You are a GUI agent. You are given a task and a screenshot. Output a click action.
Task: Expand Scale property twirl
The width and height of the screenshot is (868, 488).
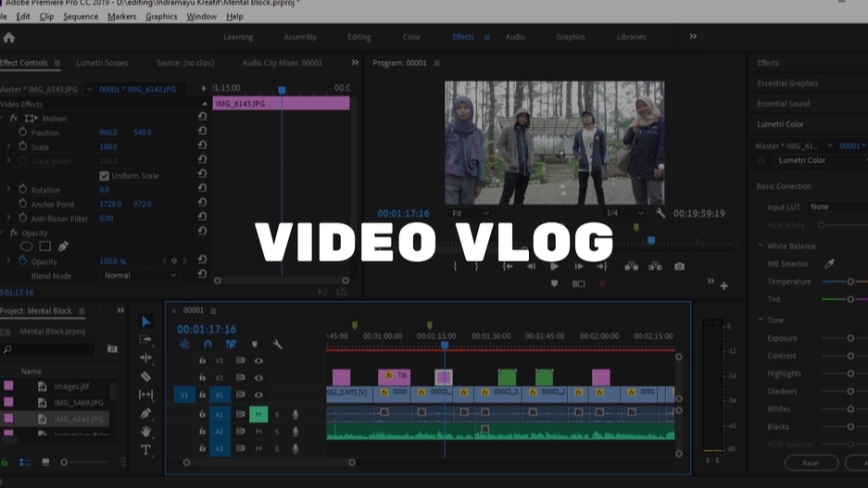8,146
